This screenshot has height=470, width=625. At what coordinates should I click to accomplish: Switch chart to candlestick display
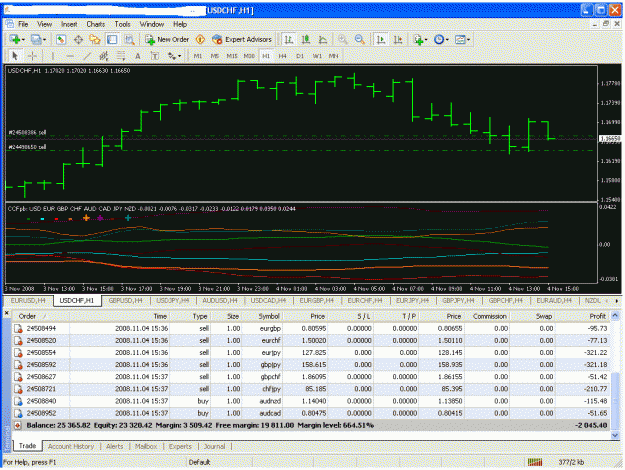tap(306, 39)
